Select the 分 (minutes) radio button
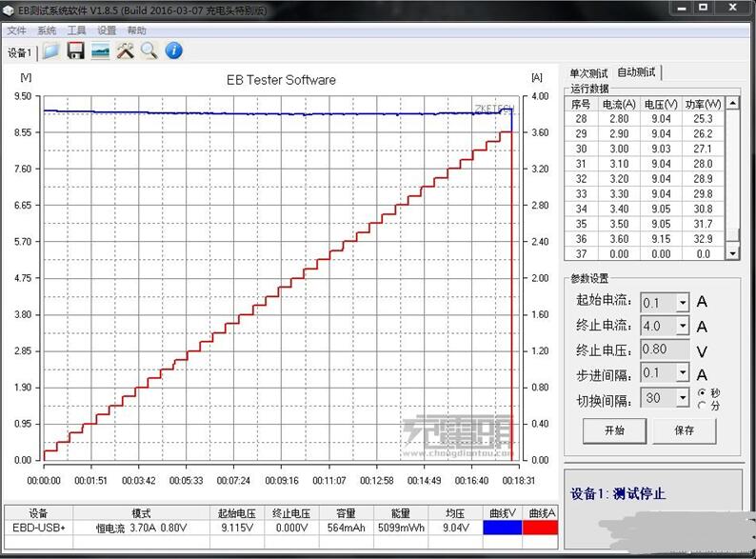The height and width of the screenshot is (559, 756). point(703,405)
